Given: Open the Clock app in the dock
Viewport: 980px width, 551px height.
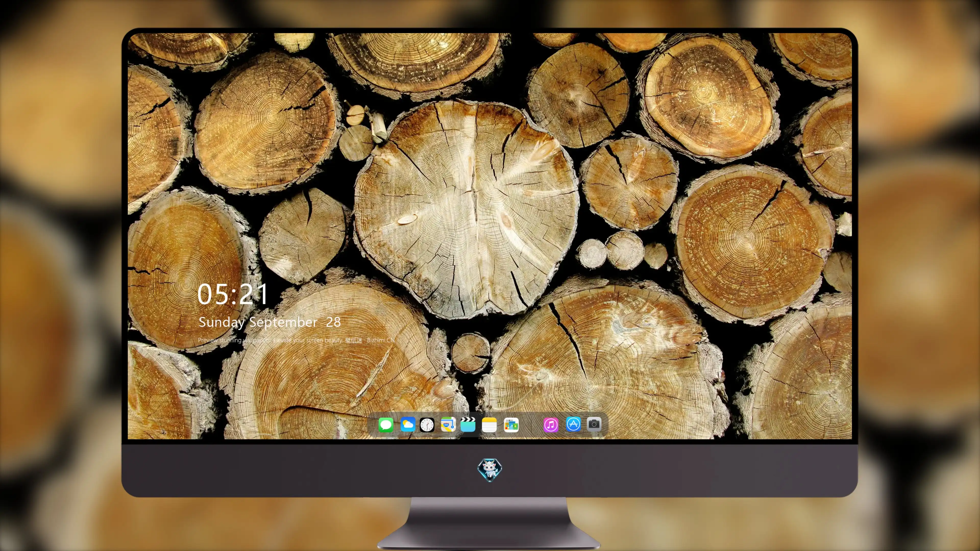Looking at the screenshot, I should tap(427, 424).
